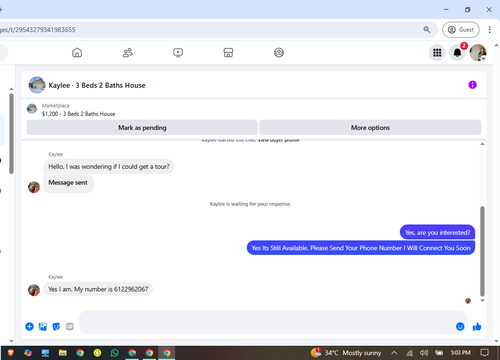Open more actions with the plus icon

(29, 326)
